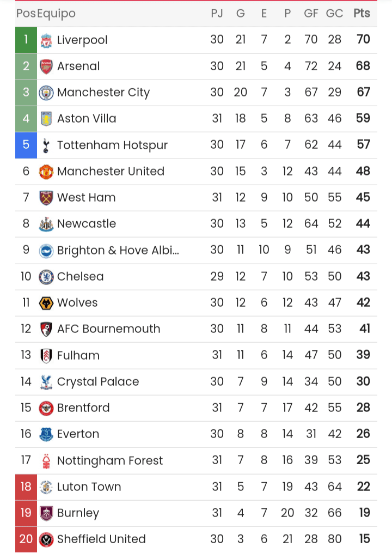
Task: Open the Brighton & Hove Albi... team link
Action: tap(118, 250)
